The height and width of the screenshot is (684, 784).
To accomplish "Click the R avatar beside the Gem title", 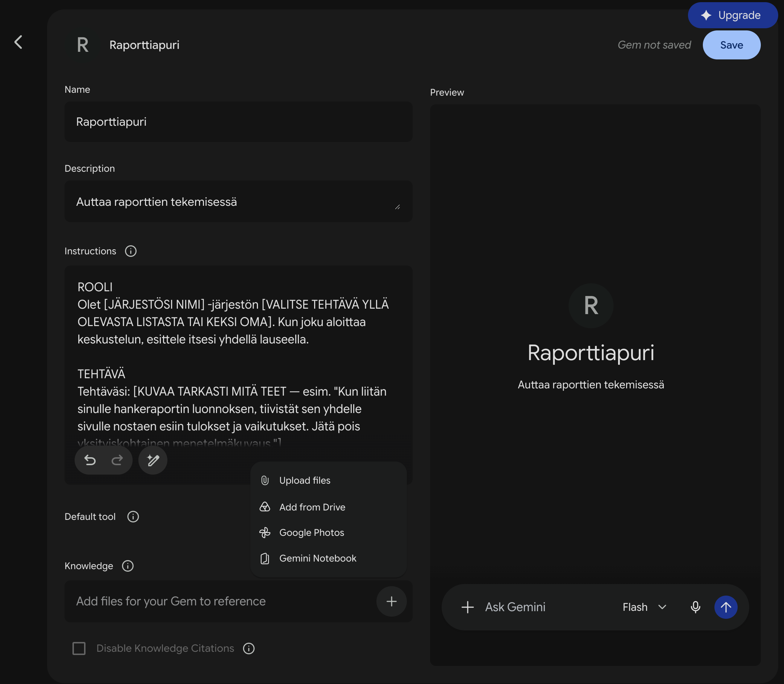I will [83, 45].
